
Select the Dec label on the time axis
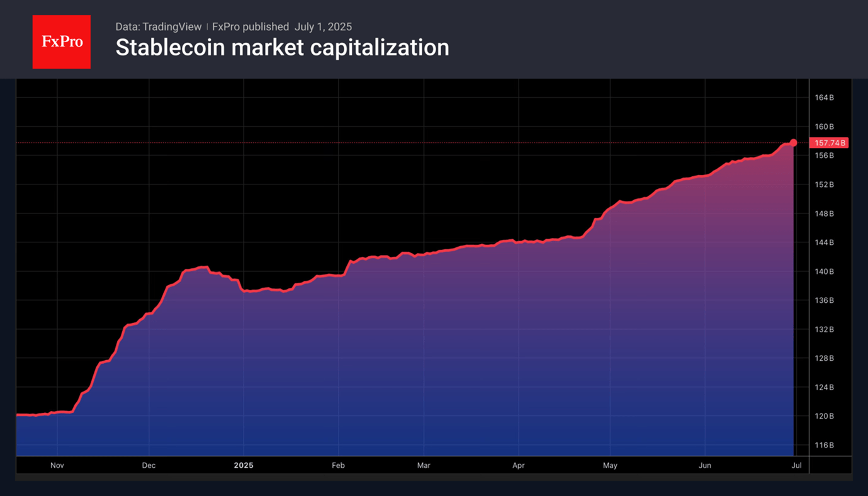click(149, 466)
